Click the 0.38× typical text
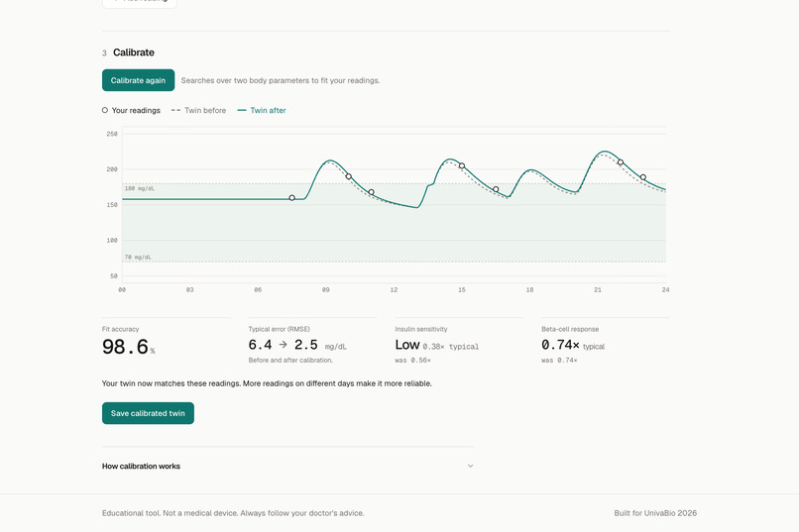 pos(450,347)
